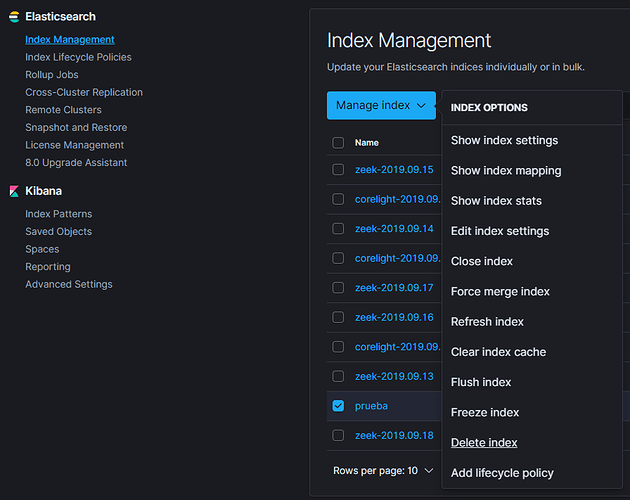Expand the Rows per page selector
This screenshot has height=500, width=630.
coord(384,470)
